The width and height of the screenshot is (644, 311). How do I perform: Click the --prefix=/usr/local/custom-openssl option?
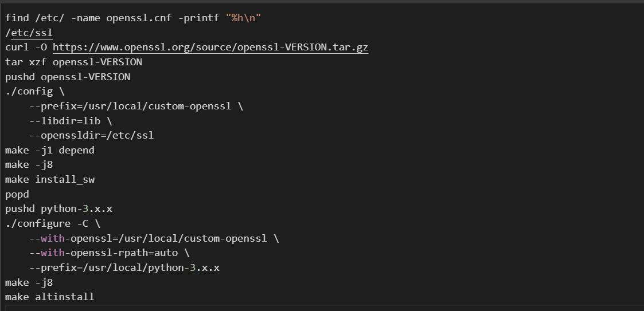[x=136, y=106]
